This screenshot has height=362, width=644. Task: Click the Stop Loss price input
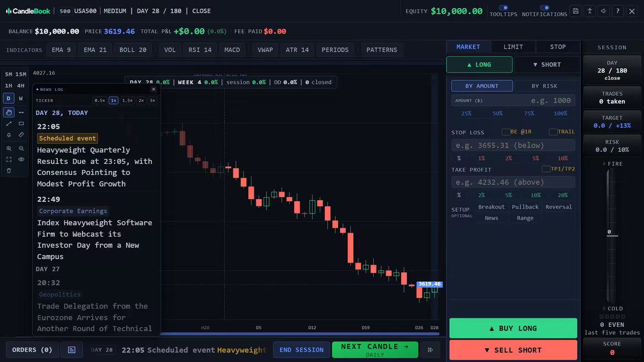click(x=513, y=145)
